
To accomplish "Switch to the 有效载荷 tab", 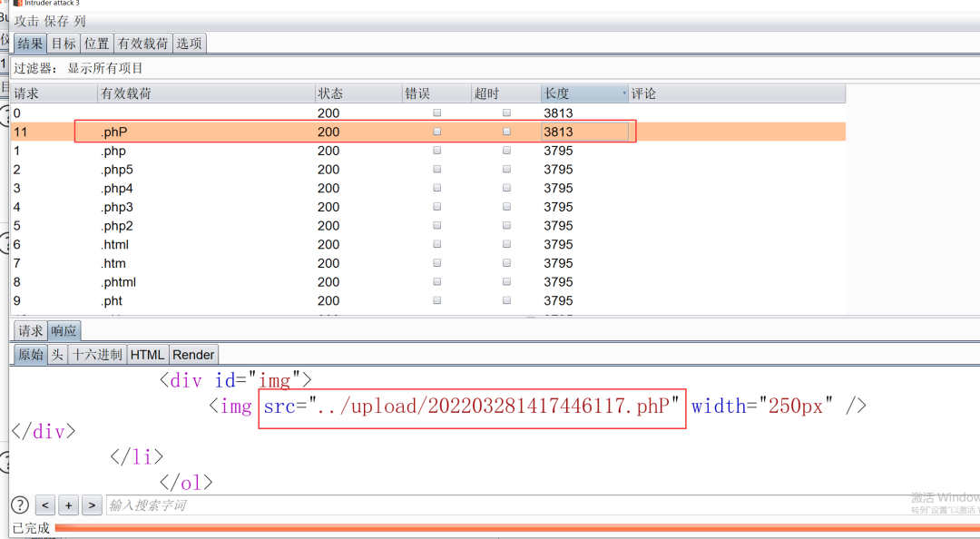I will 142,44.
